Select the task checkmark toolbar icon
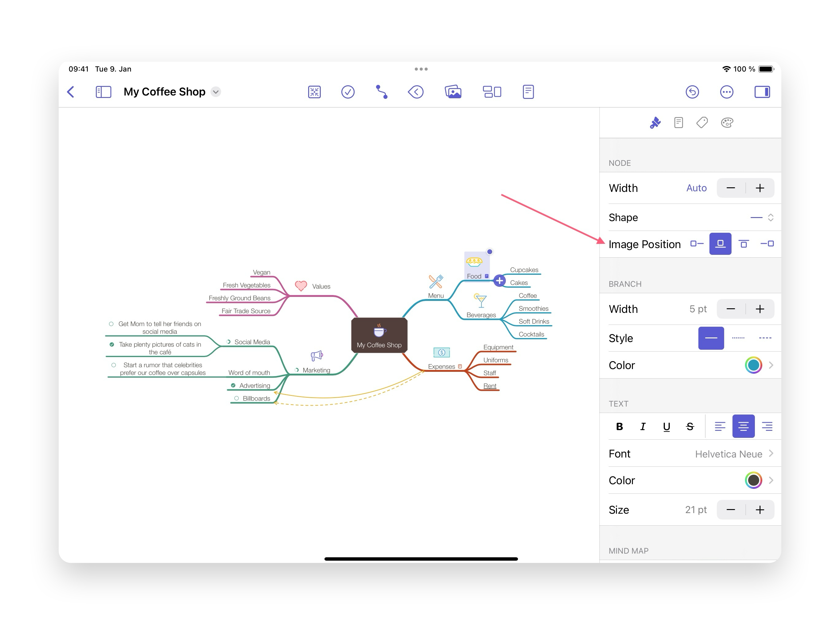 click(x=348, y=92)
